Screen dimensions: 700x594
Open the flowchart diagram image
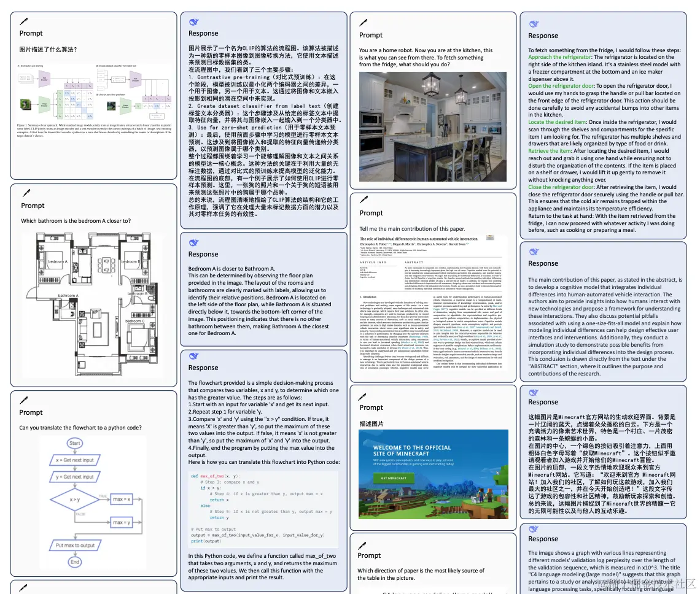tap(94, 503)
